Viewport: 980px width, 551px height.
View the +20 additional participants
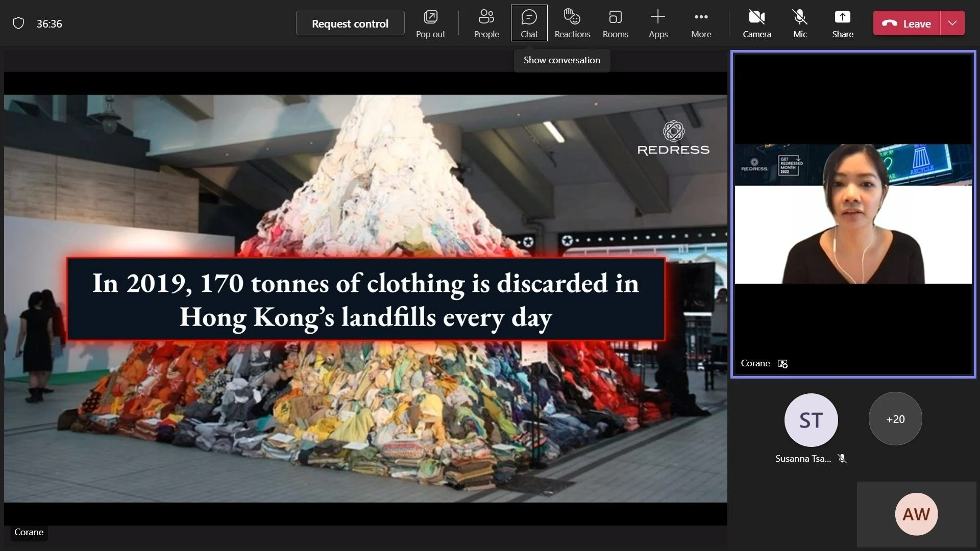895,419
